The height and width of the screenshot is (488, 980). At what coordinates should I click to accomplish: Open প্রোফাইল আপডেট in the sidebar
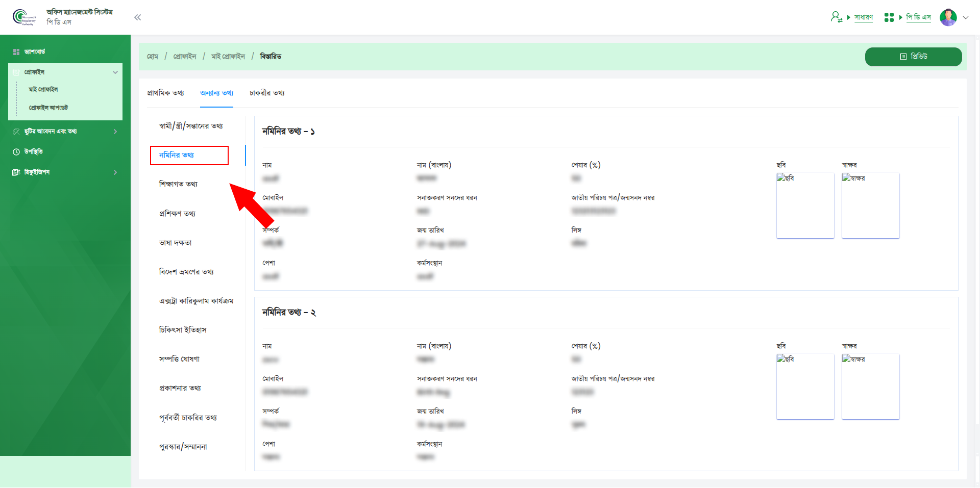(48, 108)
